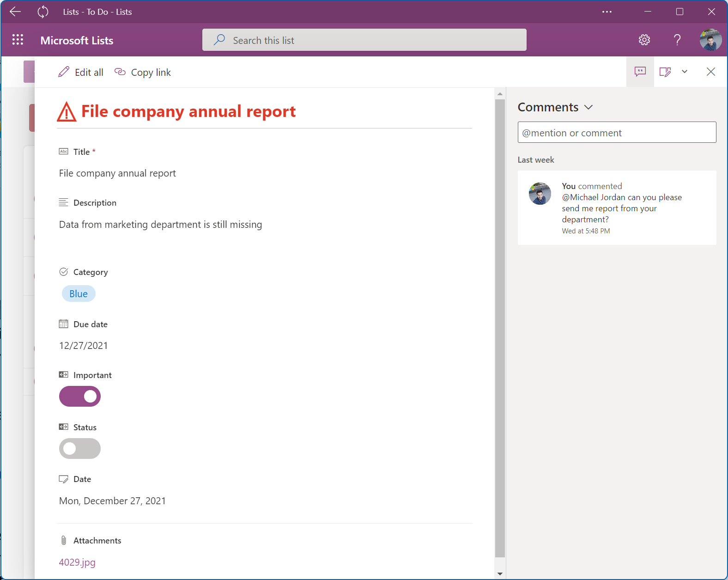Image resolution: width=728 pixels, height=580 pixels.
Task: Click the back arrow in title bar
Action: (15, 12)
